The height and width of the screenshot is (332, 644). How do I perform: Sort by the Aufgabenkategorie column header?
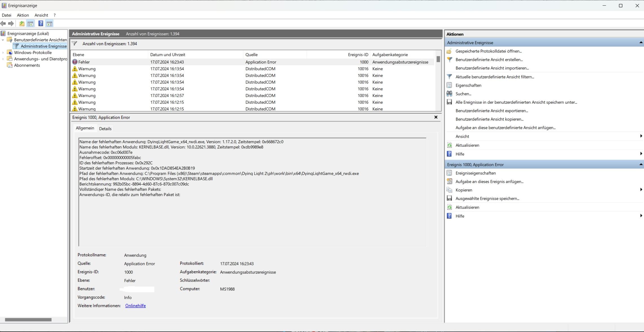(x=402, y=55)
